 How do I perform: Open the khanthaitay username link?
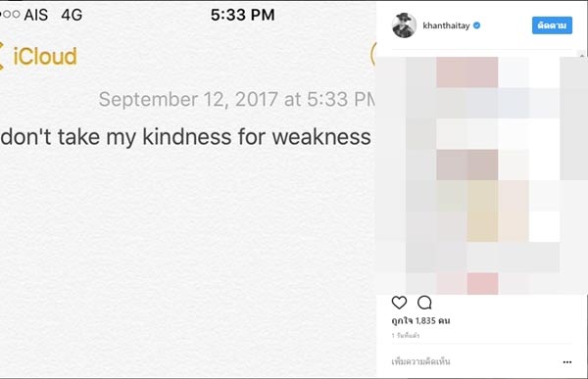446,25
